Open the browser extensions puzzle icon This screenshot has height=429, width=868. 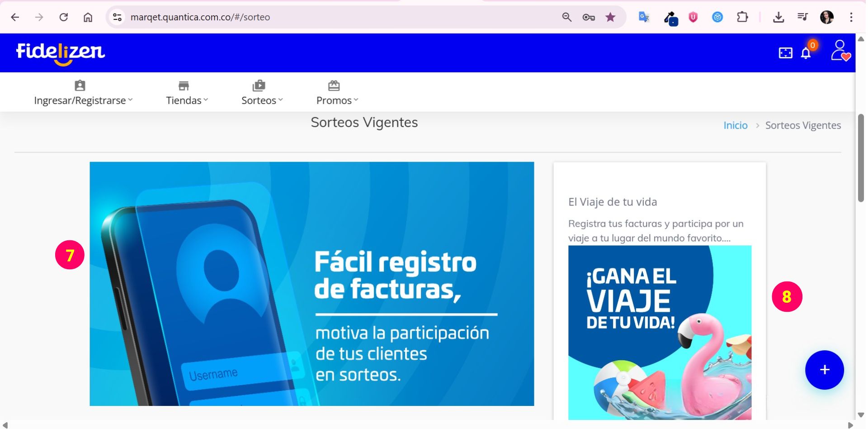click(x=742, y=17)
